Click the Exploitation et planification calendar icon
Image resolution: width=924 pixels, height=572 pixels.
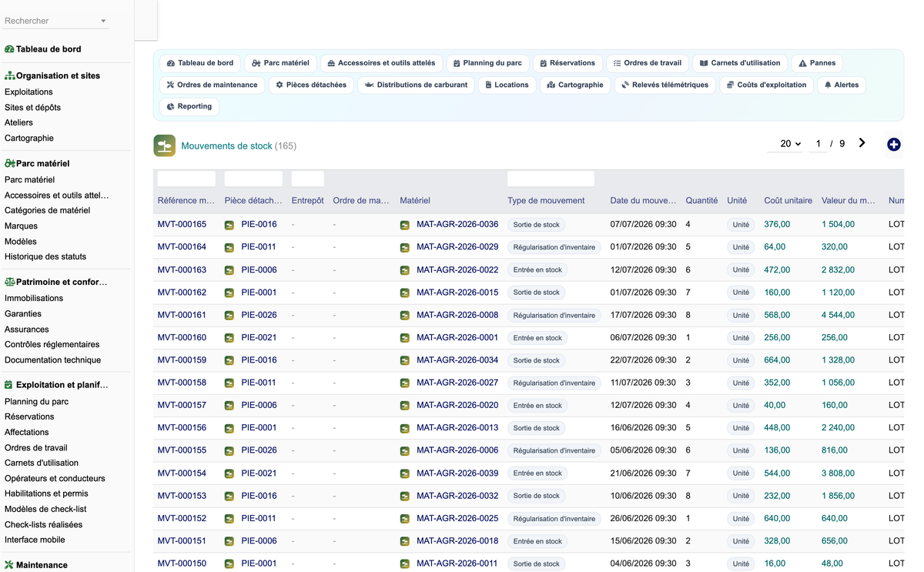pyautogui.click(x=8, y=385)
